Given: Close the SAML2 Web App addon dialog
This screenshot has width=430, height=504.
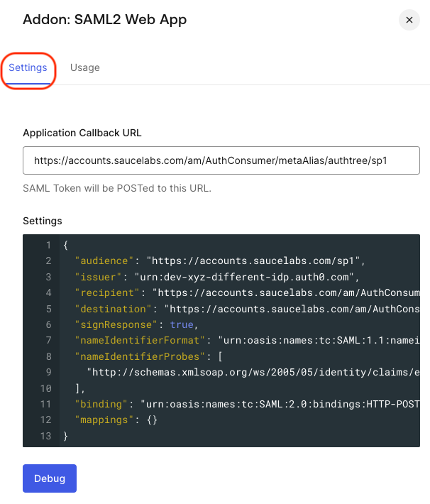Looking at the screenshot, I should pyautogui.click(x=409, y=20).
